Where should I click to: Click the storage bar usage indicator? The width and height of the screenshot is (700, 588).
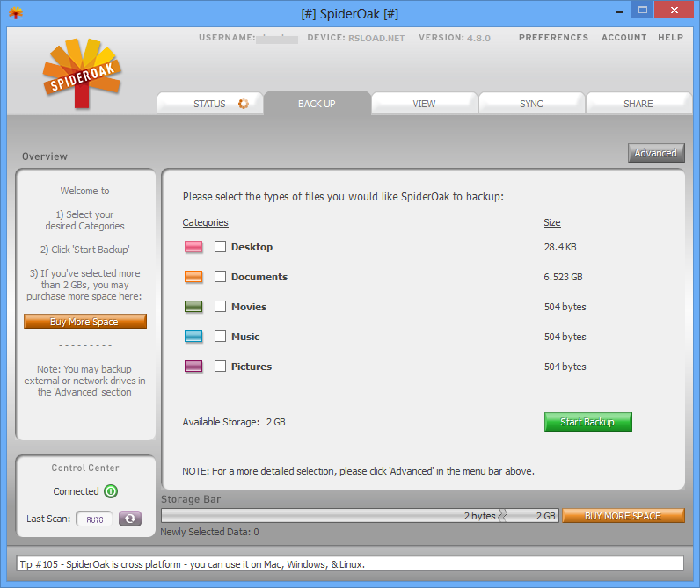[360, 516]
